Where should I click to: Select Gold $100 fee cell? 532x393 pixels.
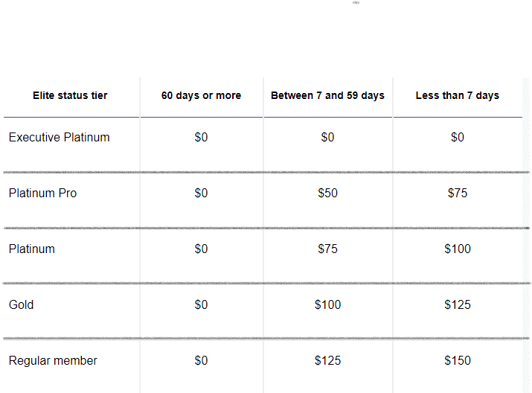pyautogui.click(x=327, y=304)
